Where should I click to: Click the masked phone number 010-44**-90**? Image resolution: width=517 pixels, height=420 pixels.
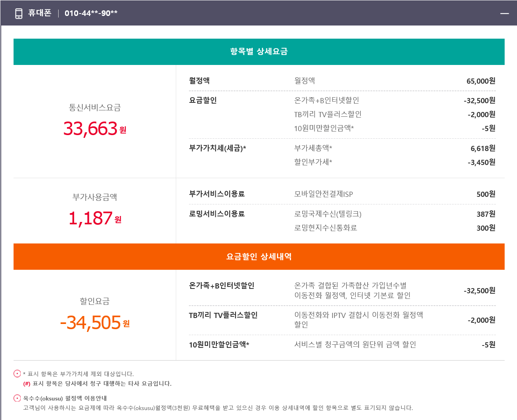point(91,13)
